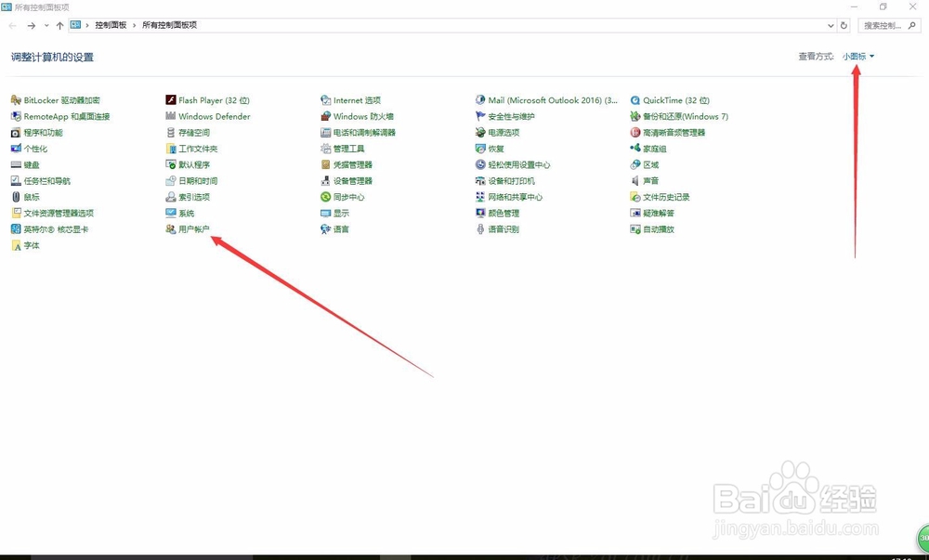929x560 pixels.
Task: Open the 文件资源管理器选项 icon
Action: click(x=16, y=213)
